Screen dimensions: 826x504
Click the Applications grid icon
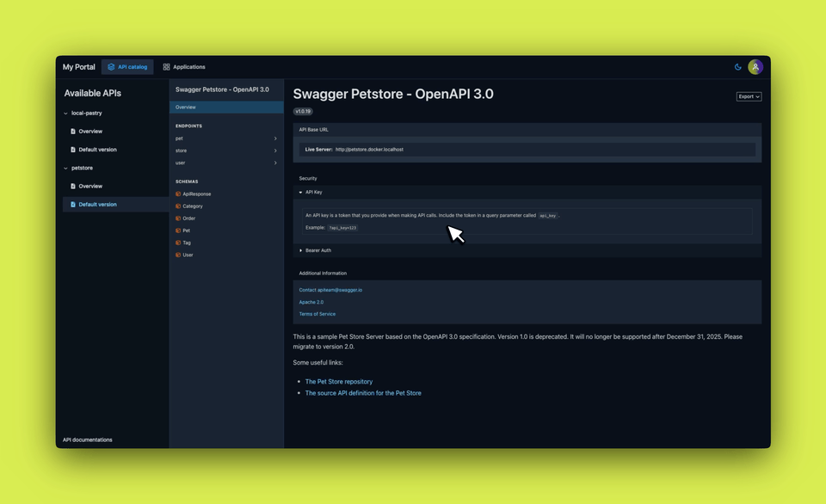[167, 67]
